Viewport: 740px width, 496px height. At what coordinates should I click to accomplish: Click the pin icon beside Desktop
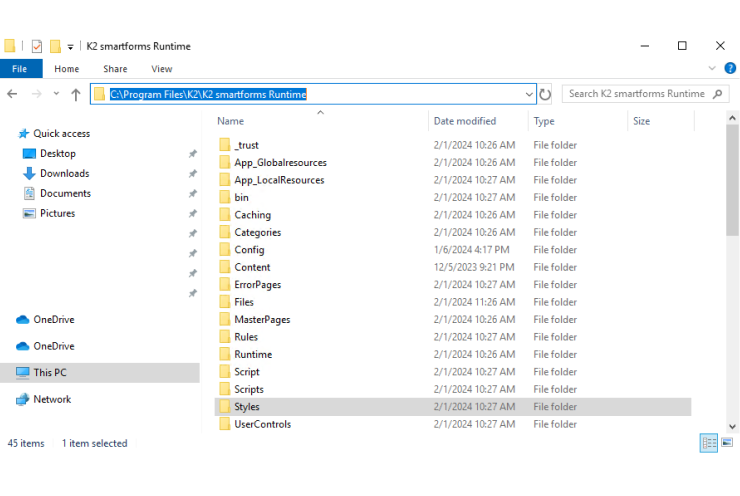tap(193, 154)
